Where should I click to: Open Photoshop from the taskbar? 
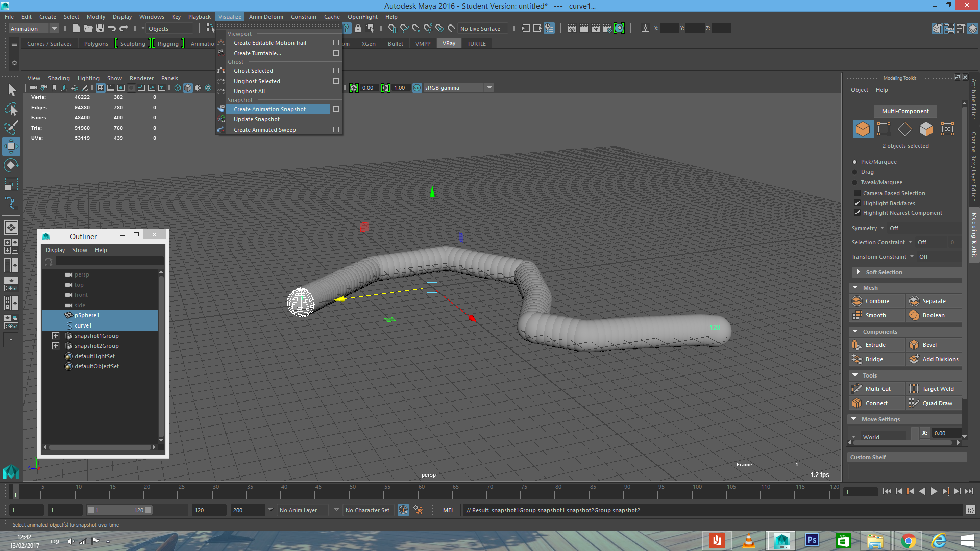[x=812, y=540]
